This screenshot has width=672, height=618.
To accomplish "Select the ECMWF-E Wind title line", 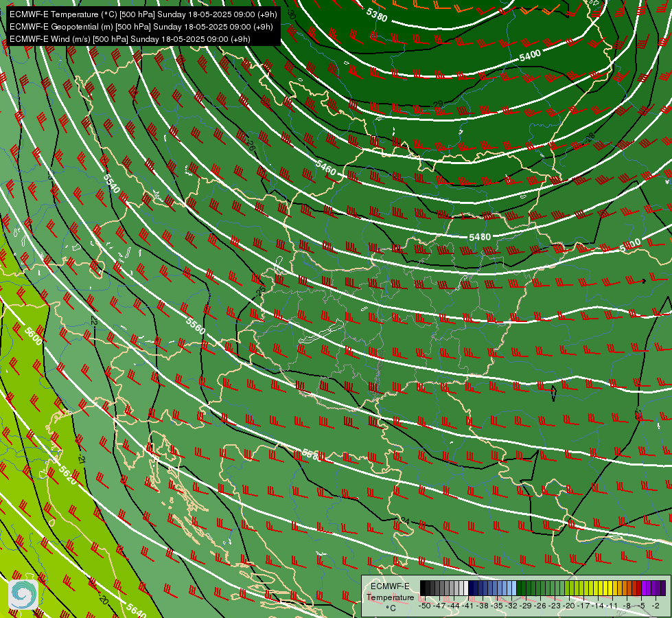I will 130,39.
